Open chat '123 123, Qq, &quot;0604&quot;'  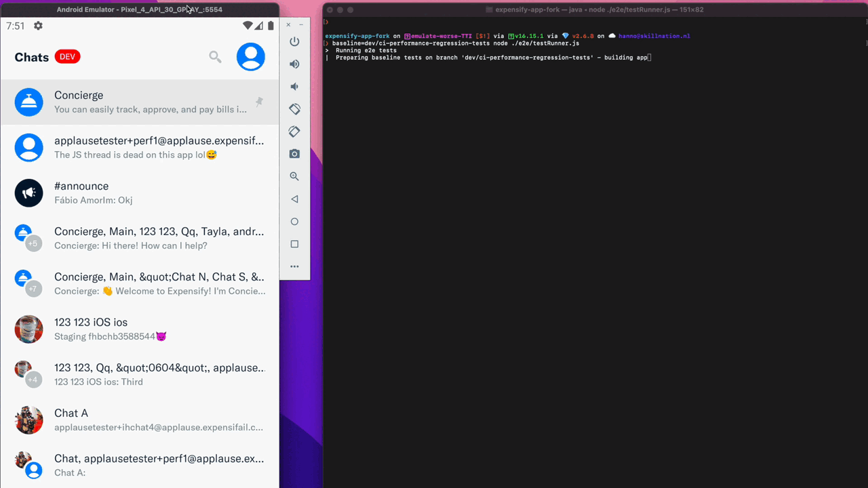coord(140,375)
